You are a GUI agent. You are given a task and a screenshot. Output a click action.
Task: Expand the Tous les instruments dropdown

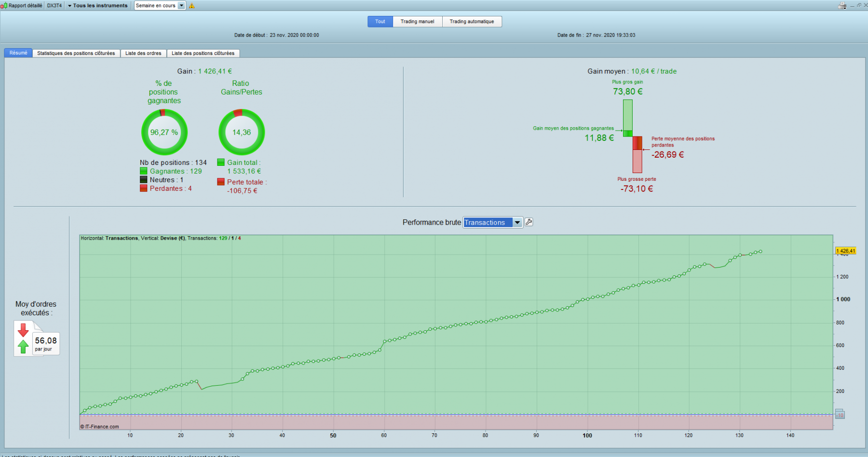pos(98,6)
